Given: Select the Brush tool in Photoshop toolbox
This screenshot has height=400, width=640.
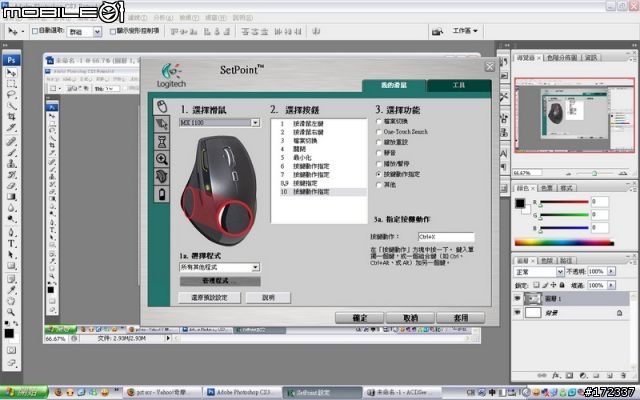Looking at the screenshot, I should (11, 153).
